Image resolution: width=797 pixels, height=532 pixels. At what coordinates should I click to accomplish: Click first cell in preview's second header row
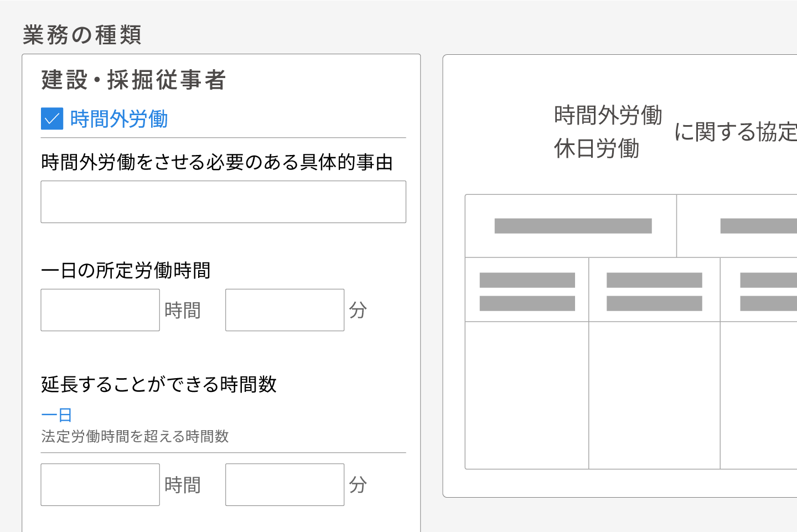(527, 290)
